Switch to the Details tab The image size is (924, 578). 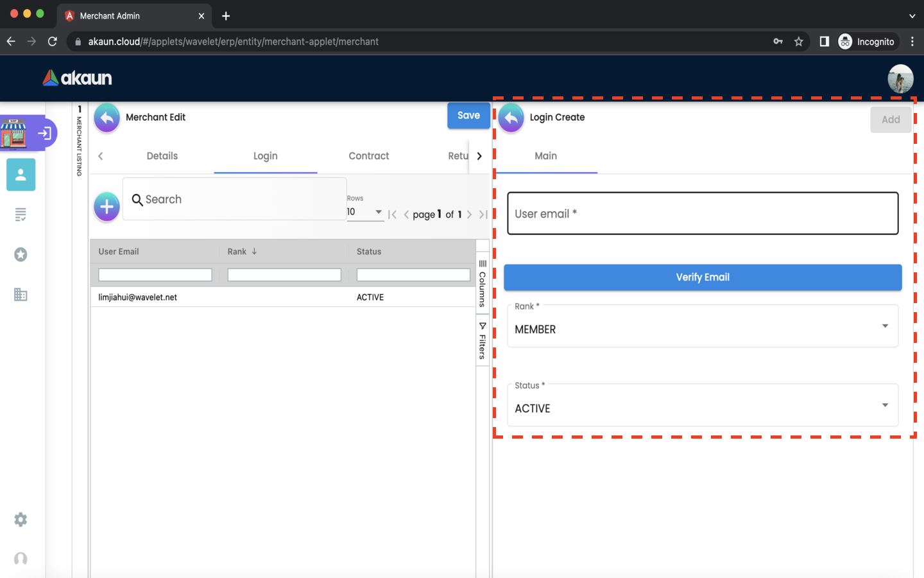[x=162, y=156]
